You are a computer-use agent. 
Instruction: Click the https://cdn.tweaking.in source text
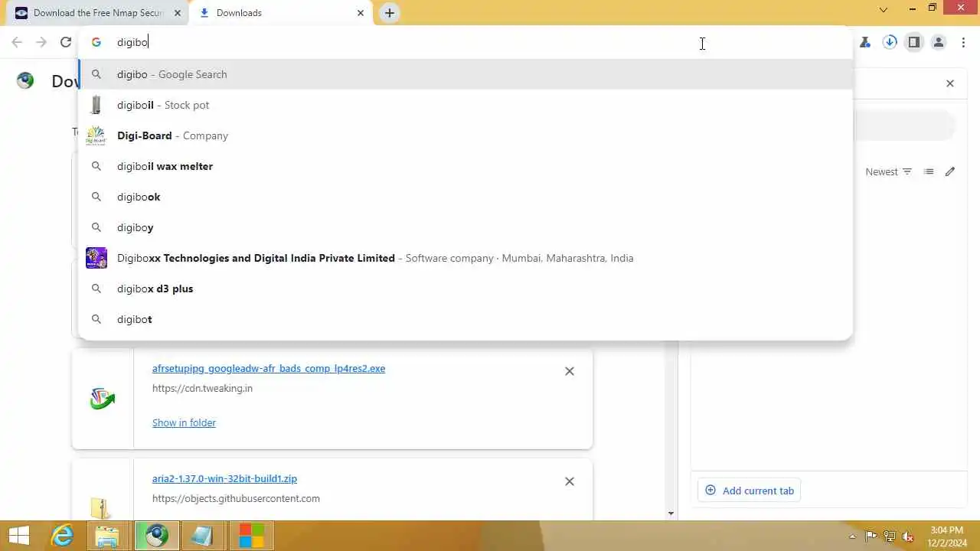click(202, 388)
